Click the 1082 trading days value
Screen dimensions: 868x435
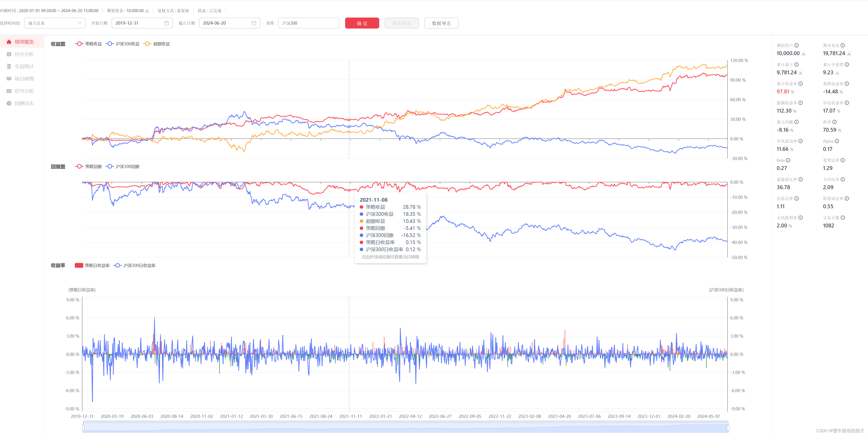point(828,226)
